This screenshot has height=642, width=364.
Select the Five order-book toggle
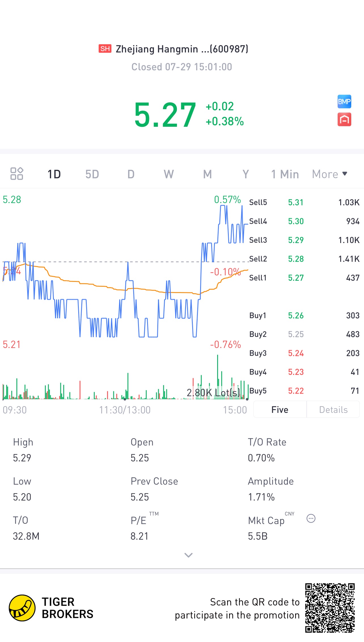pos(280,409)
